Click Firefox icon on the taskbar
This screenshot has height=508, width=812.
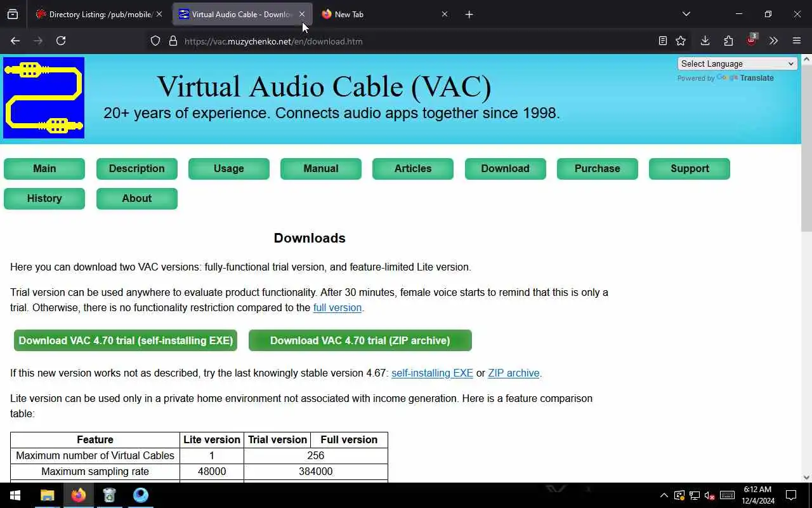[79, 495]
